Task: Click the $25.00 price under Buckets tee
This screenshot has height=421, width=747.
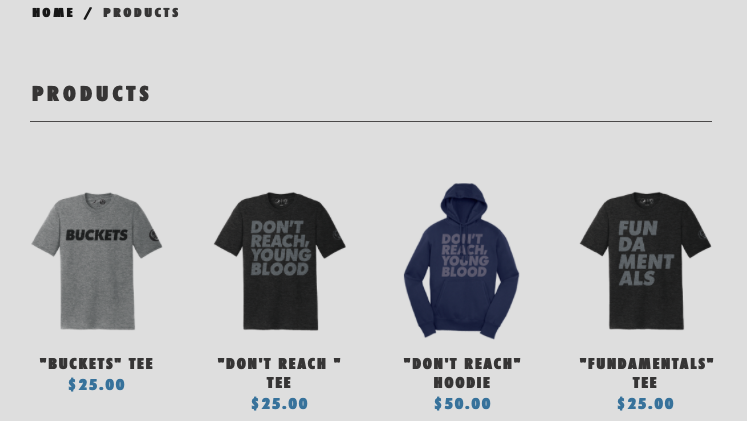Action: click(x=97, y=385)
